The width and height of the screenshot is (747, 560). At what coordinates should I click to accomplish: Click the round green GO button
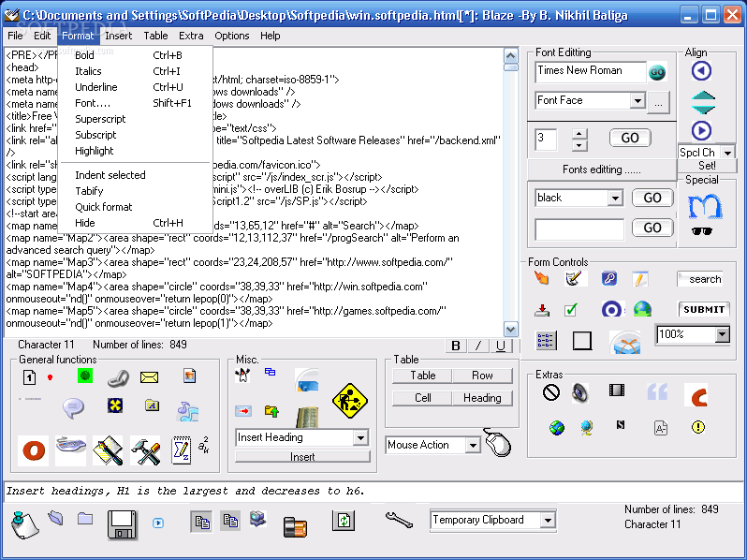[657, 72]
